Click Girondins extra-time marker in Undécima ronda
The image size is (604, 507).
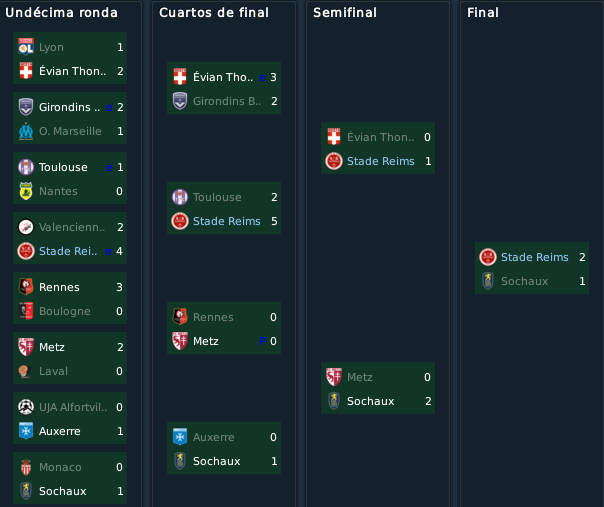pos(109,107)
